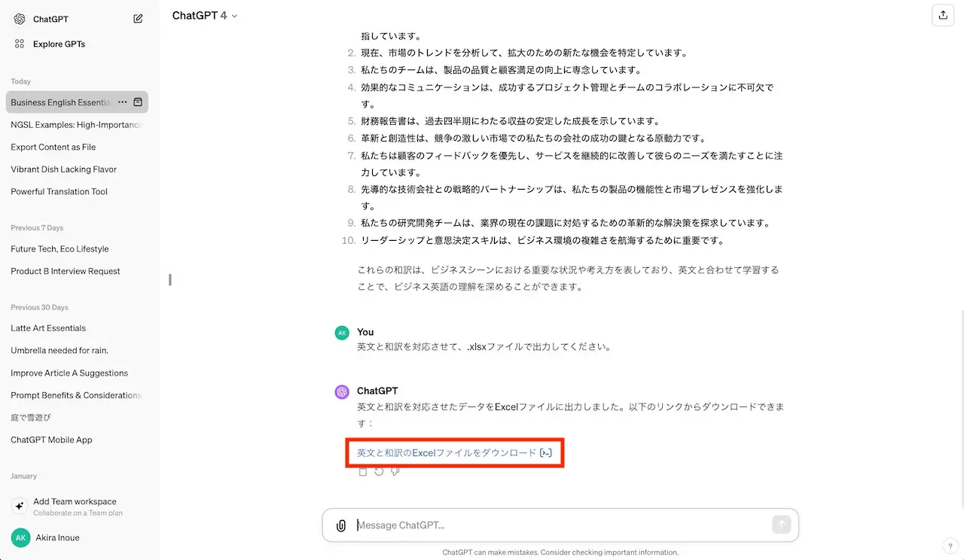Open Explore GPTs grid icon
The image size is (964, 560).
tap(20, 44)
